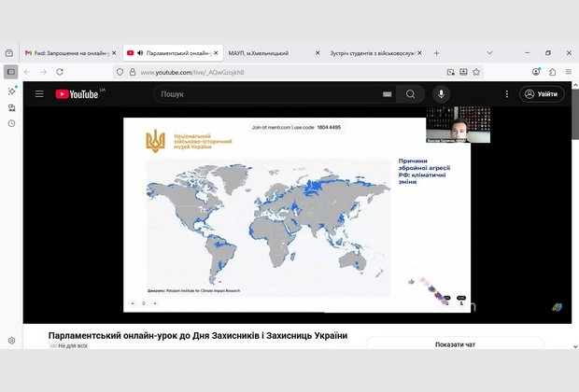Click the video title Парламентський онлайн-урок
Image resolution: width=579 pixels, height=392 pixels.
(198, 335)
